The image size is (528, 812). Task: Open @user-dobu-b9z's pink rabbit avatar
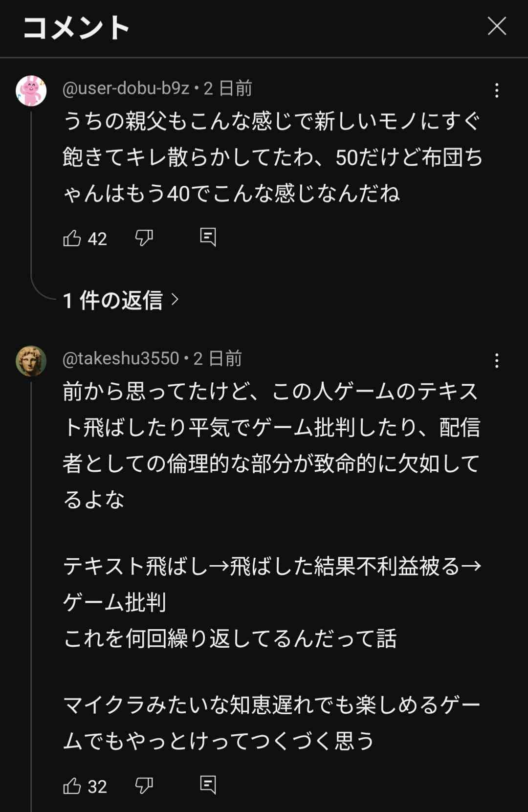pyautogui.click(x=31, y=90)
